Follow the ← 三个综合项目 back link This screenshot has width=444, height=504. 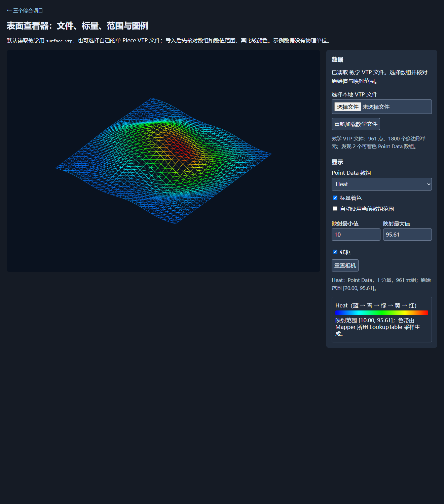25,11
